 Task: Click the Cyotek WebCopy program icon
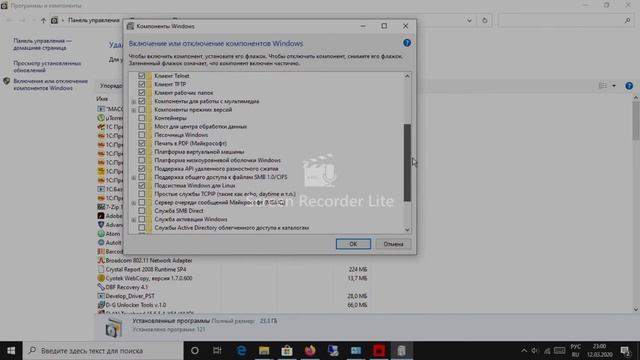[x=101, y=278]
